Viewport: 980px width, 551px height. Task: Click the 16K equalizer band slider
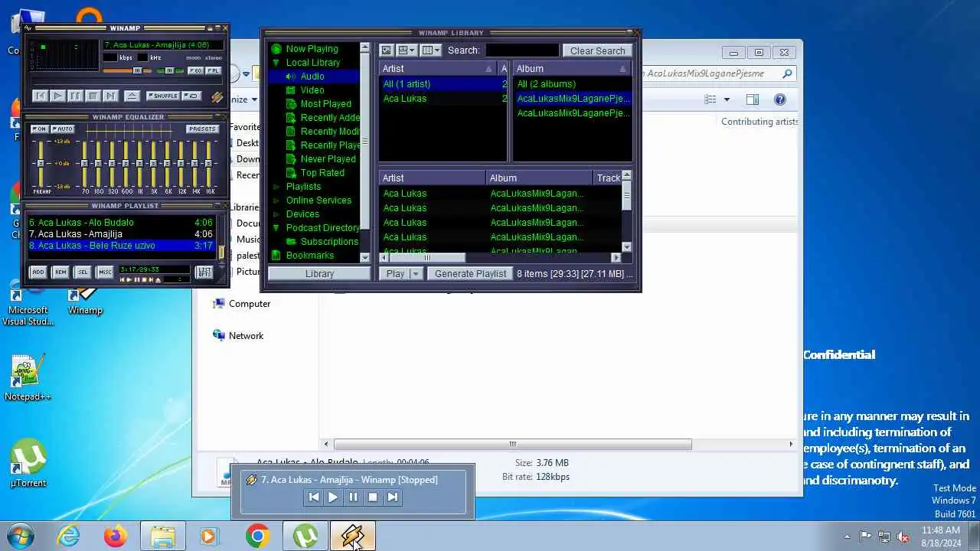click(210, 164)
